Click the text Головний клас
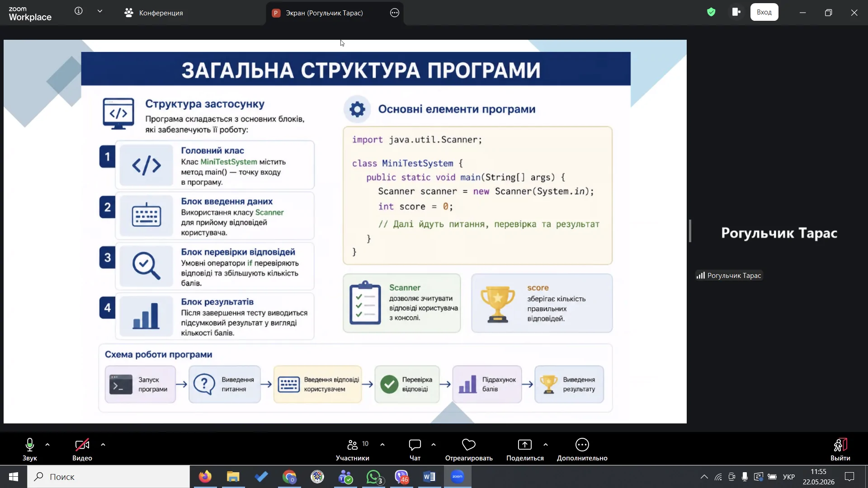This screenshot has width=868, height=488. pos(212,150)
